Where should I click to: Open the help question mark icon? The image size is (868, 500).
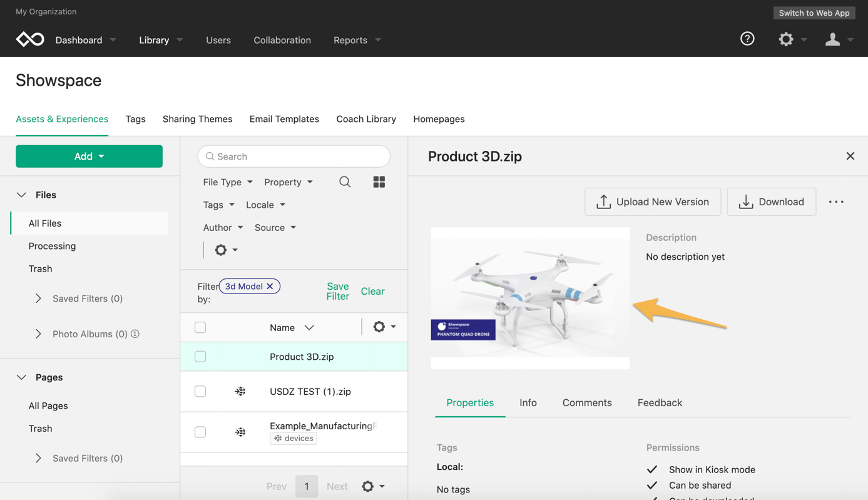pos(747,39)
